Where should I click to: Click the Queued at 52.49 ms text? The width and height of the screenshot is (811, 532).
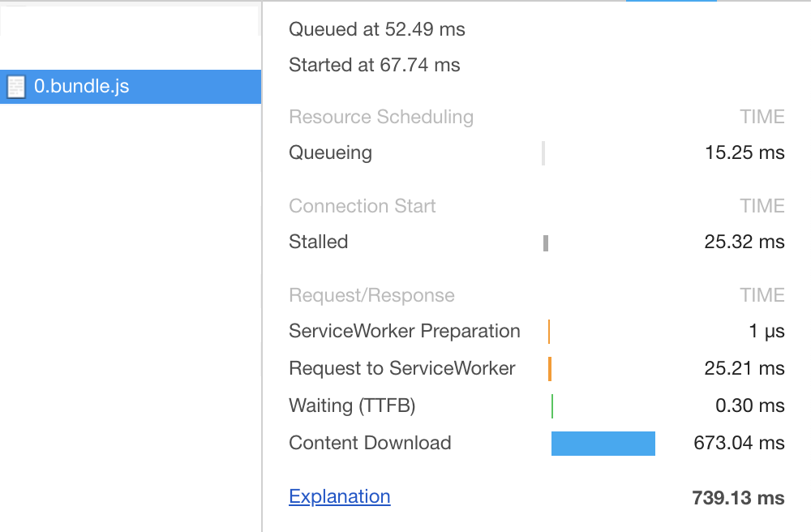[x=376, y=29]
